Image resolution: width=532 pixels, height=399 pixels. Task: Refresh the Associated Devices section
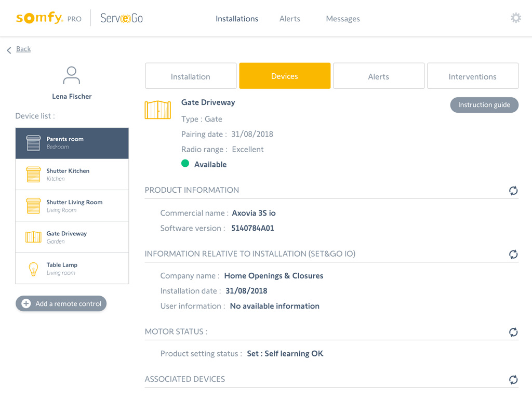[x=513, y=380]
